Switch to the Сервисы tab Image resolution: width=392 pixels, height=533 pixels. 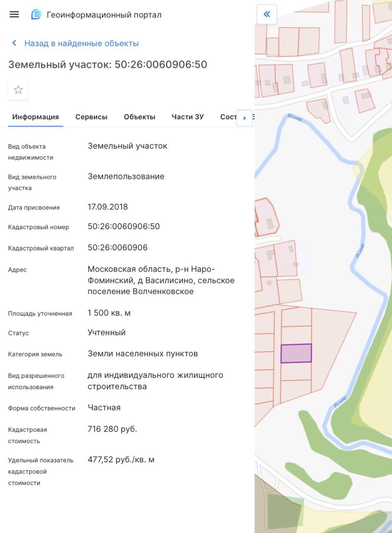[91, 117]
